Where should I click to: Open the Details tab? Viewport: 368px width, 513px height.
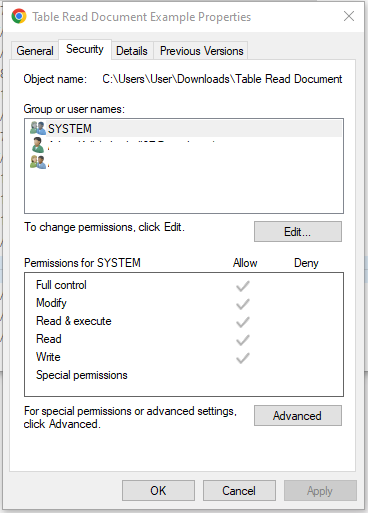pos(132,51)
